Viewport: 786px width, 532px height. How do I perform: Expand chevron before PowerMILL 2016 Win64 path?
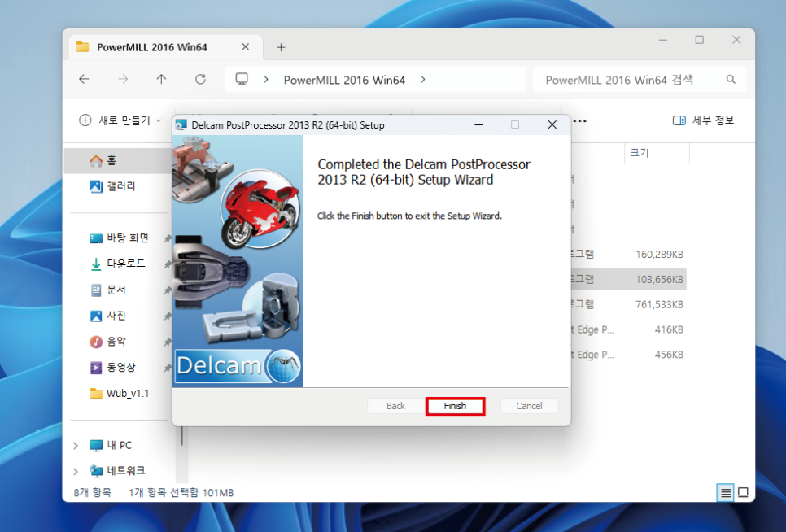266,80
